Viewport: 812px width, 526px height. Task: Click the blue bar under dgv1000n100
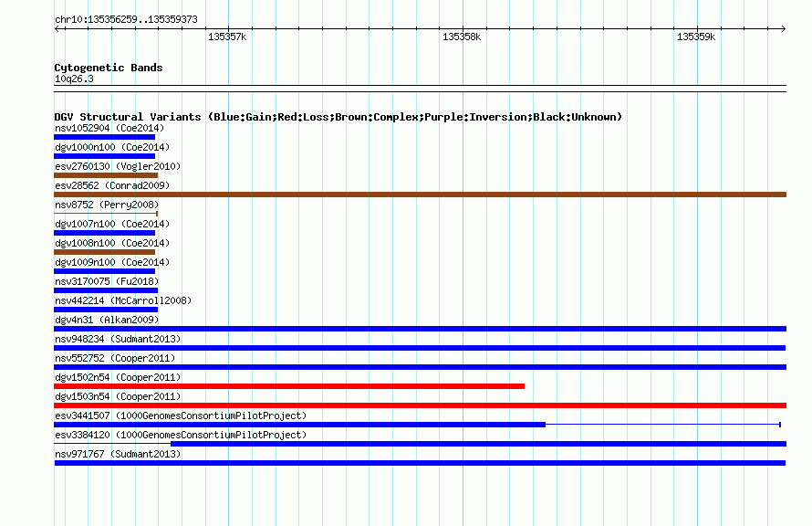point(105,156)
